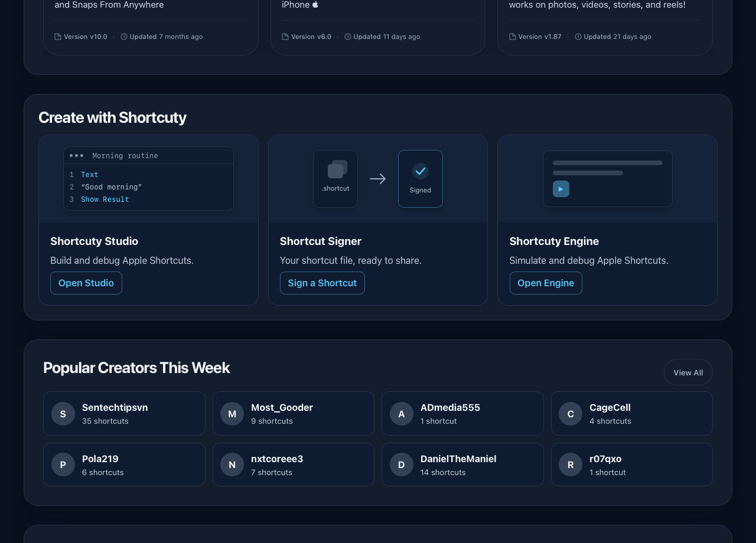Click the document icon beside Version v10.0
The width and height of the screenshot is (756, 543).
click(58, 37)
